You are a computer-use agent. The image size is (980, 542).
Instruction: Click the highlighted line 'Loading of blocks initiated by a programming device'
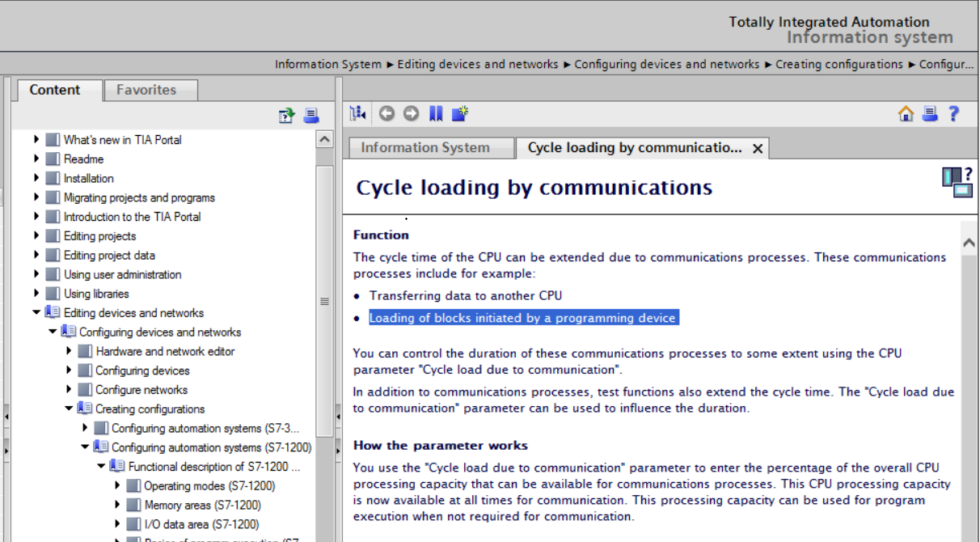522,318
